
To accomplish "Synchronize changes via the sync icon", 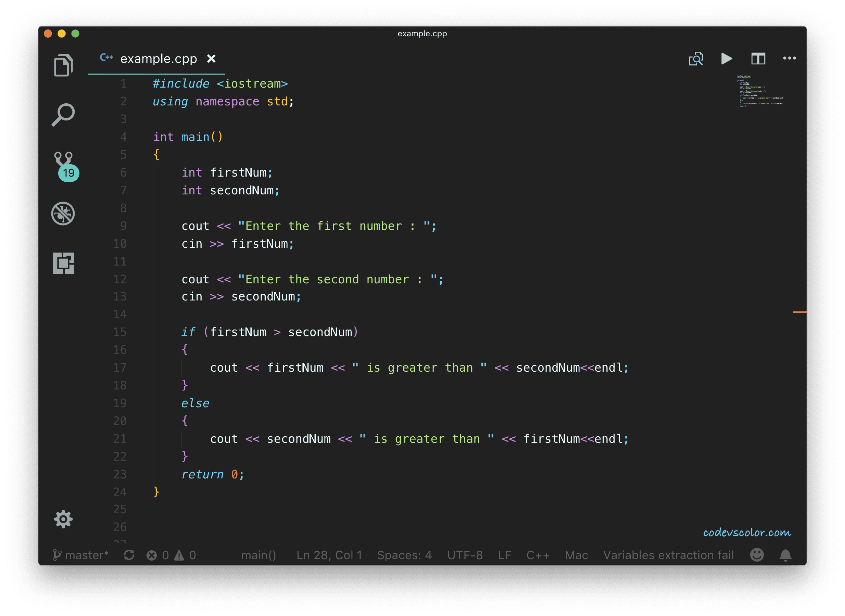I will pyautogui.click(x=129, y=555).
